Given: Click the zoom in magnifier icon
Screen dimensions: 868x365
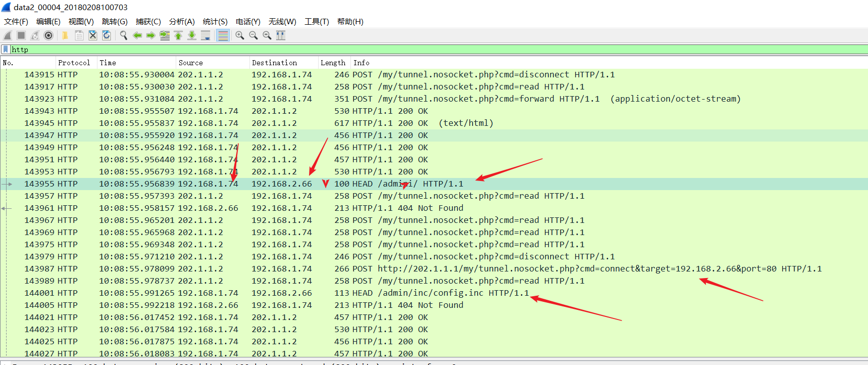Looking at the screenshot, I should pos(240,35).
